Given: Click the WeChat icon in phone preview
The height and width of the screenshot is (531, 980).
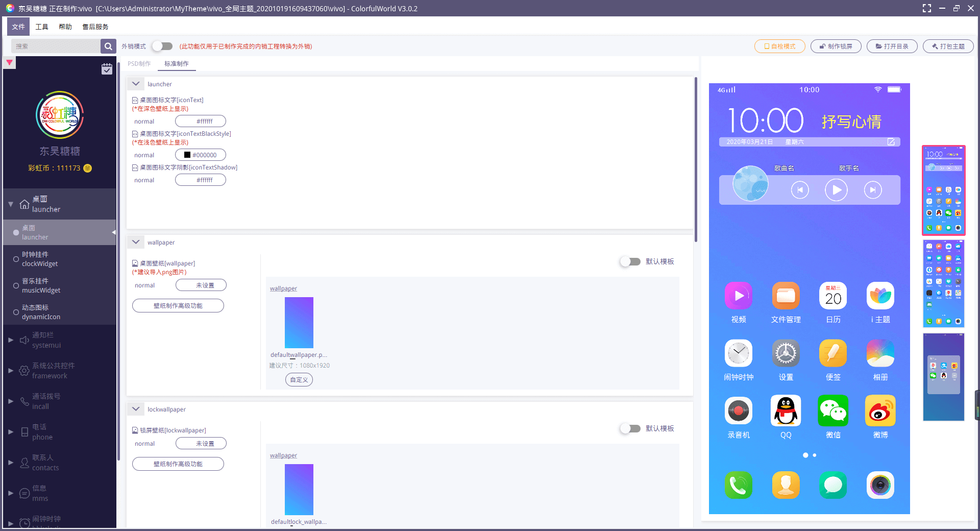Looking at the screenshot, I should (x=833, y=411).
